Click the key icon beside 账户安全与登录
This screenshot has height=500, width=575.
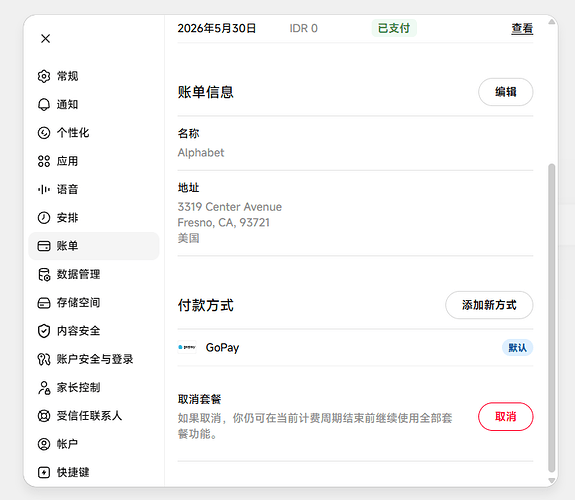pyautogui.click(x=44, y=359)
